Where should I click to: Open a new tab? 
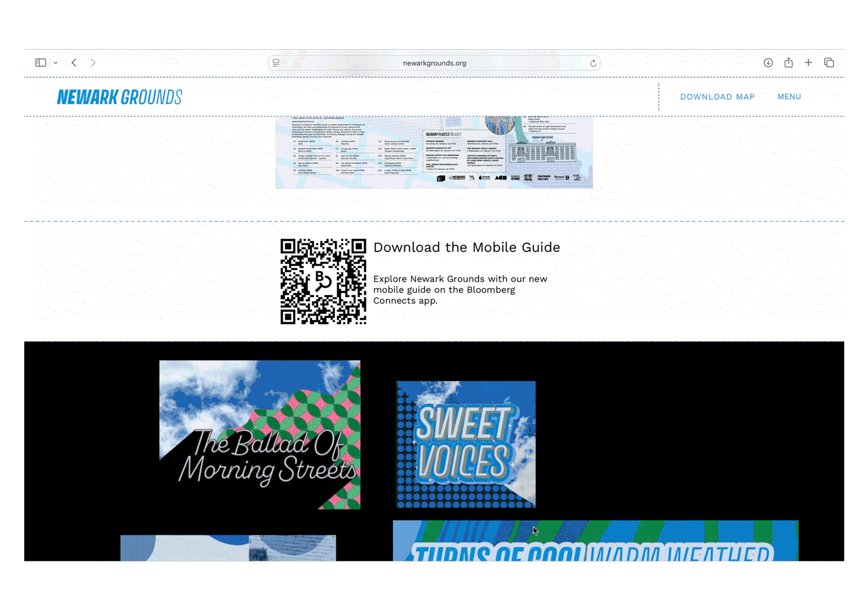click(809, 63)
